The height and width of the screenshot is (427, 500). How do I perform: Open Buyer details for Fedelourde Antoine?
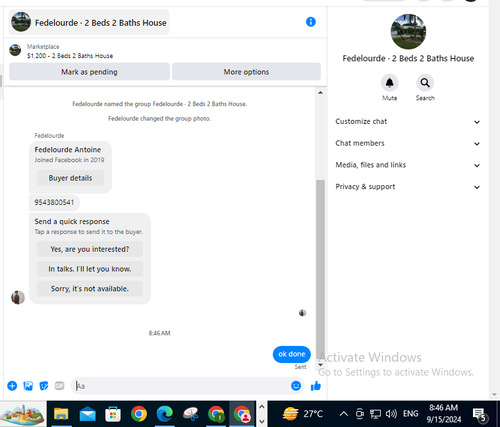pyautogui.click(x=70, y=178)
